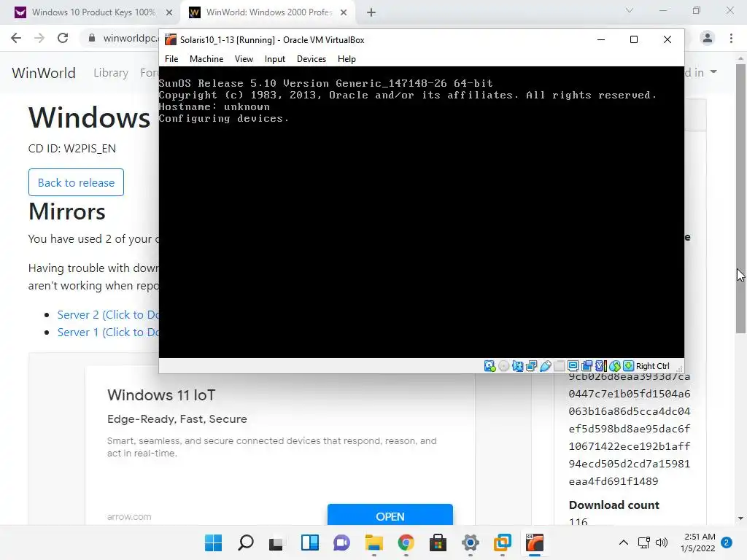
Task: Download from Server 1 mirror link
Action: 108,332
